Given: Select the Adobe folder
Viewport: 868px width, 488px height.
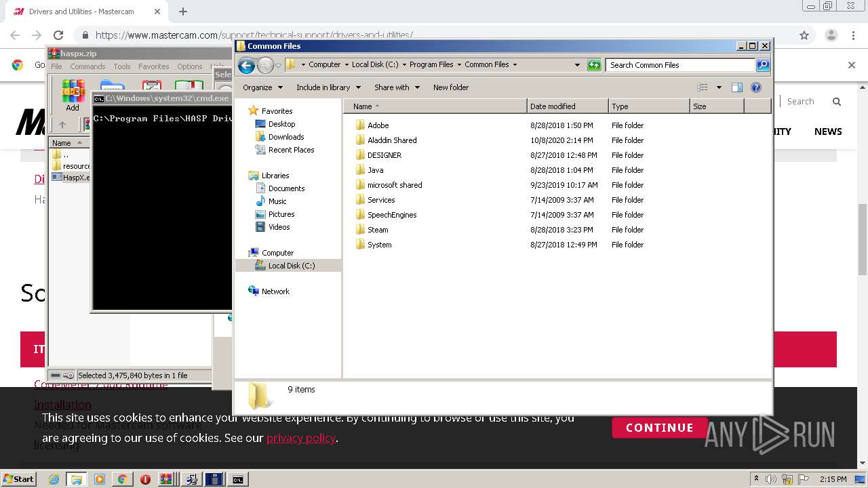Looking at the screenshot, I should [x=378, y=125].
